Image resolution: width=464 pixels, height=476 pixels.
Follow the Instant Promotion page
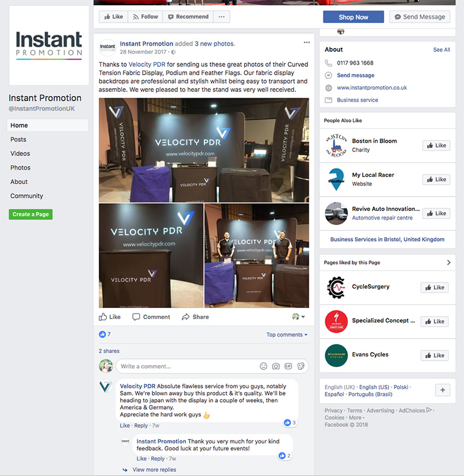[145, 17]
